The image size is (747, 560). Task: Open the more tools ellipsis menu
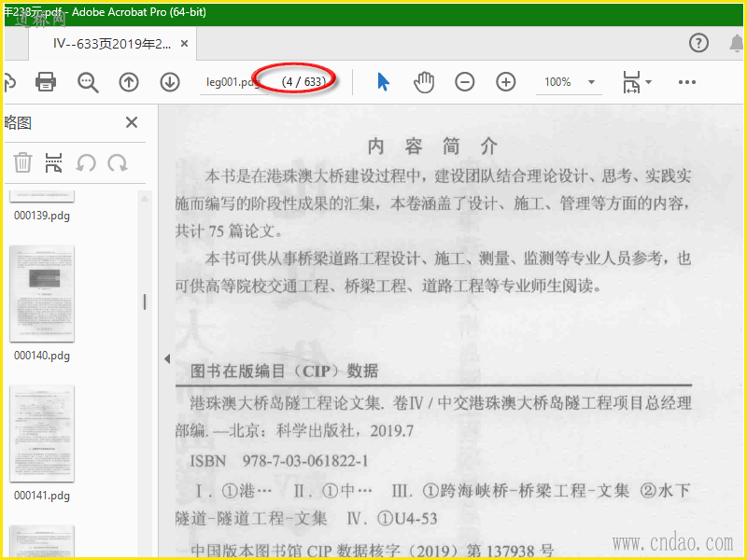click(687, 82)
